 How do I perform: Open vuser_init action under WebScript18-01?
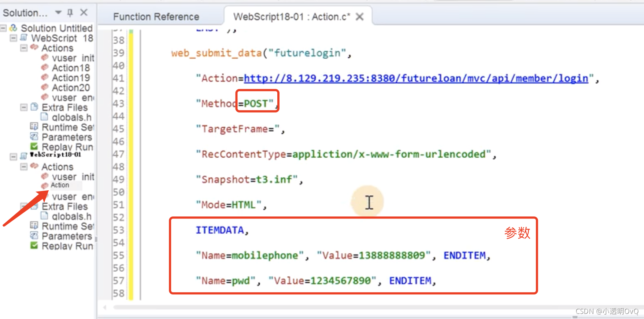(x=73, y=177)
